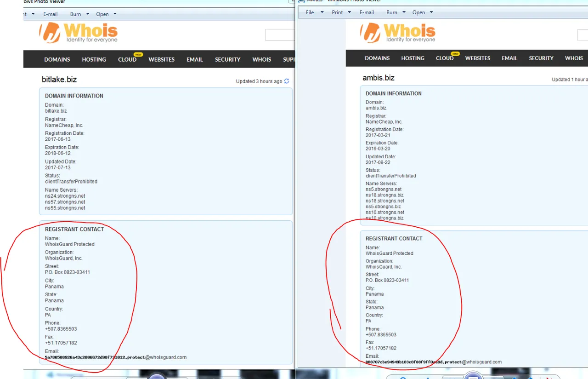Click name server ns55.strongns.net

(x=65, y=208)
